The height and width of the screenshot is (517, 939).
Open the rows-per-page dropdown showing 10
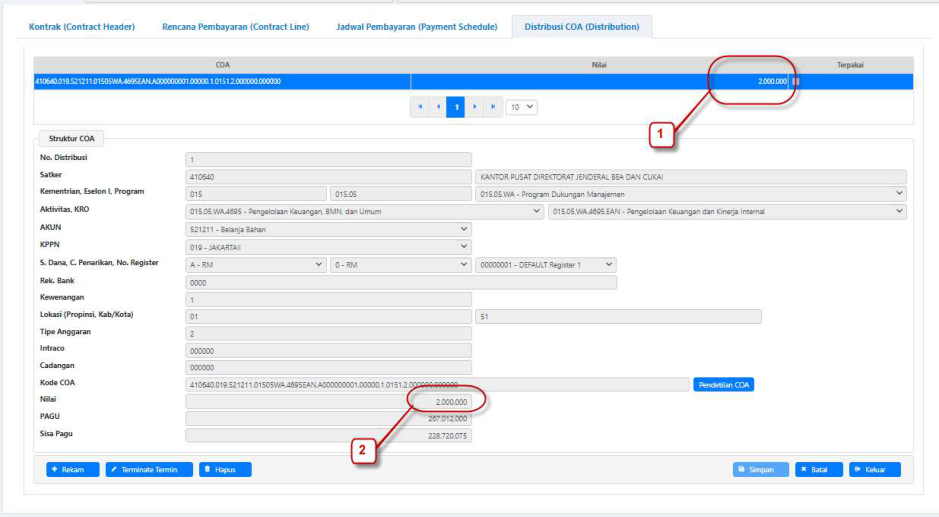tap(521, 106)
